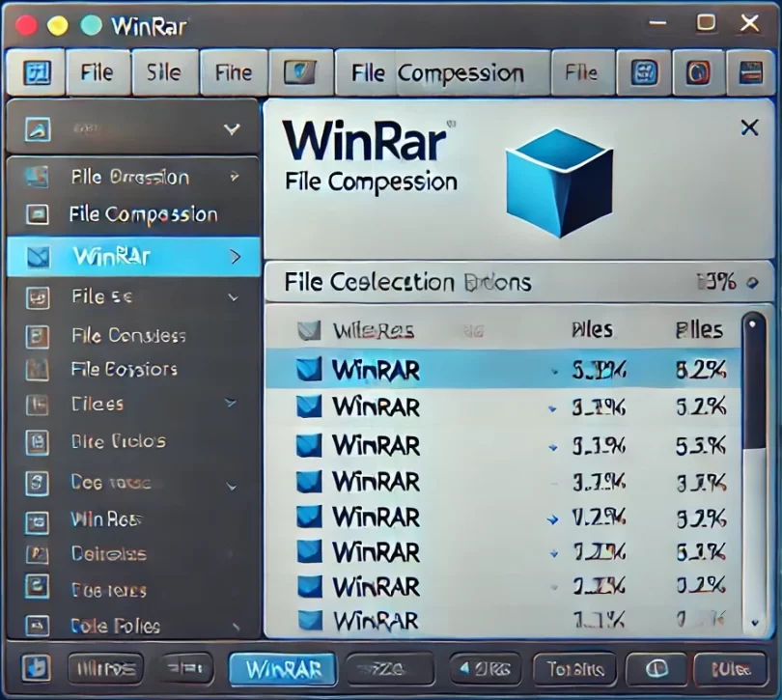Click the scrollbar thumb in the file list

tap(753, 381)
